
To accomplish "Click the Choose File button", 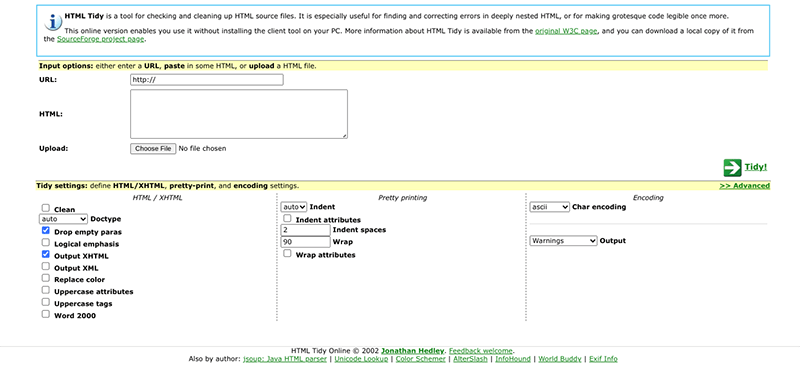I will [153, 149].
